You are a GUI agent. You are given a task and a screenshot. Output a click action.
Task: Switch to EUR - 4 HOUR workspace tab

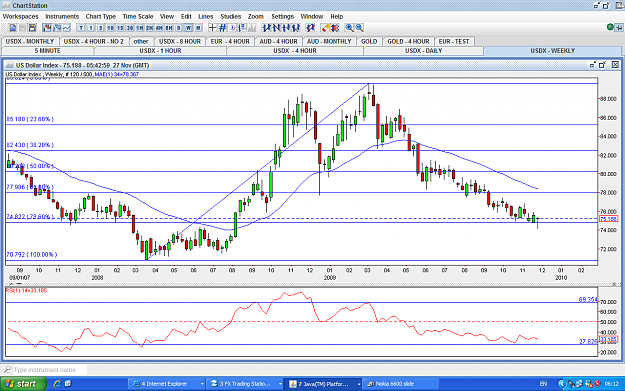coord(230,41)
